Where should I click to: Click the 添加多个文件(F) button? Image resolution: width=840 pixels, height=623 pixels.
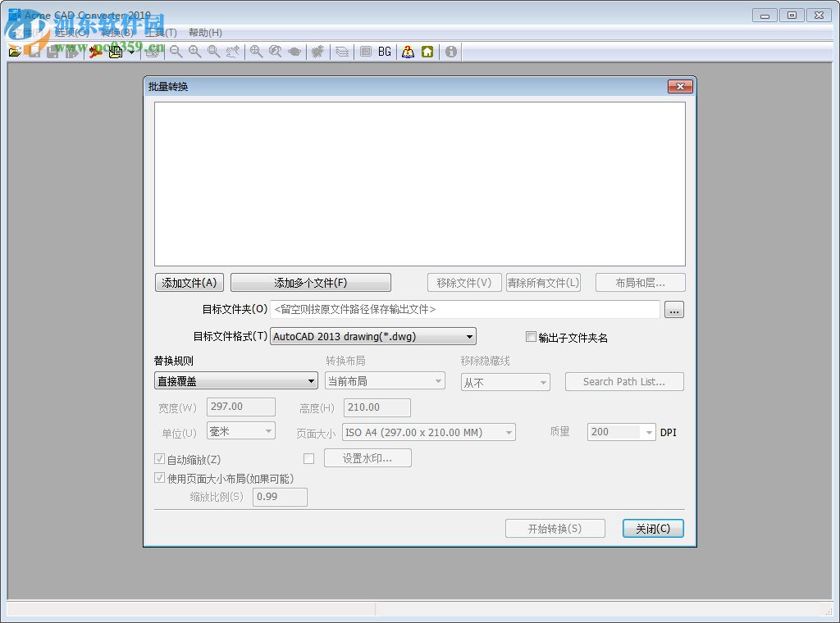coord(311,282)
